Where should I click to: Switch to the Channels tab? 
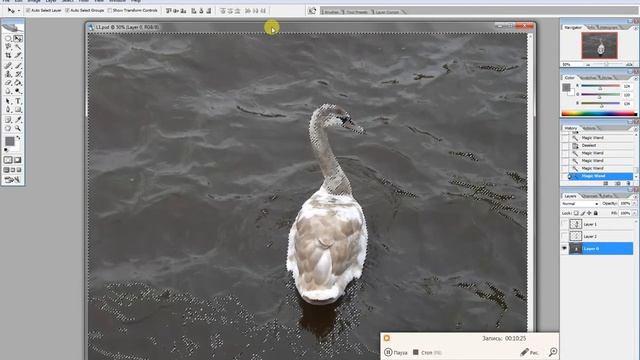[589, 196]
